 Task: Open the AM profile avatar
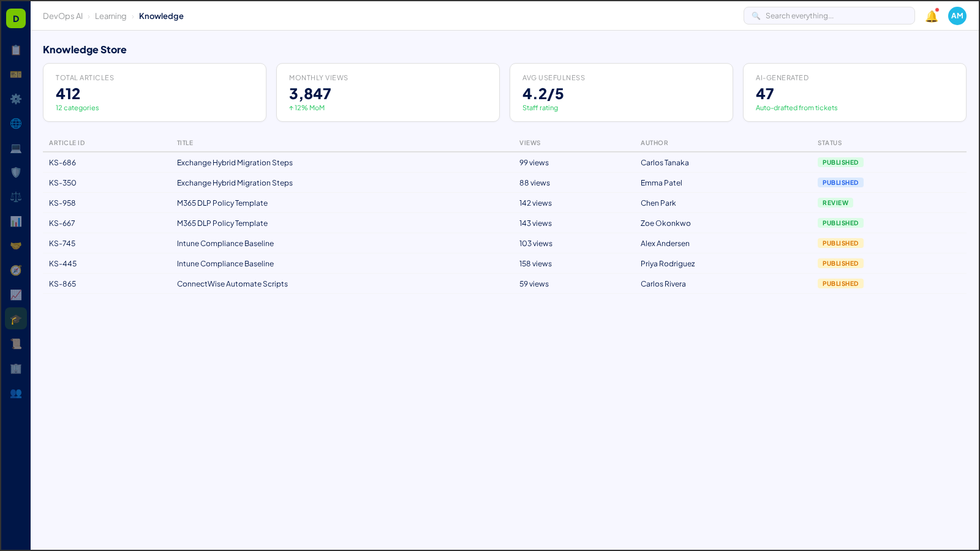pos(957,16)
